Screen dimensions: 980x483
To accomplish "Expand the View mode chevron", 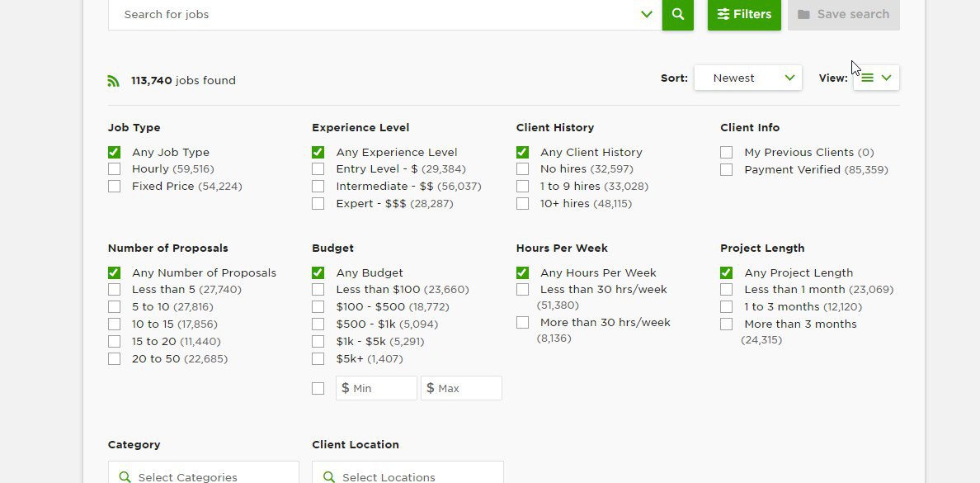I will coord(886,78).
